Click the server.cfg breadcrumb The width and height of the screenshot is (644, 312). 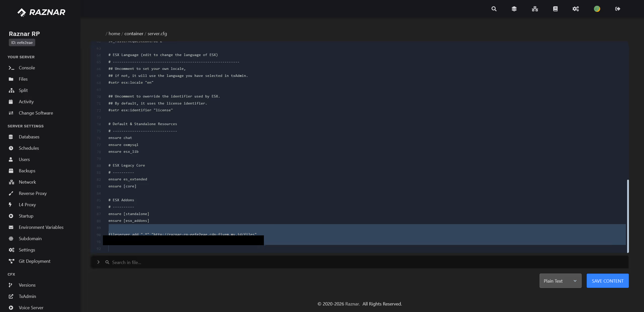coord(157,33)
